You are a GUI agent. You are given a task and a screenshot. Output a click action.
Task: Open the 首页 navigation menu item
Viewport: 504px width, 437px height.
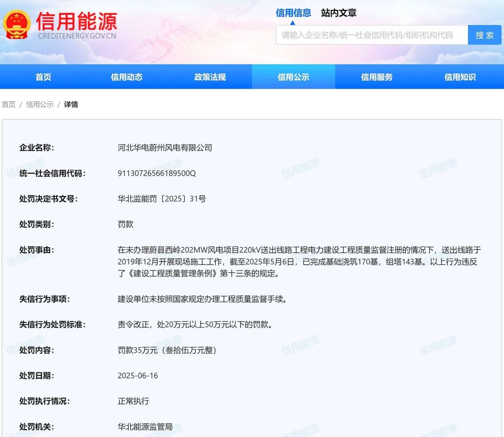coord(43,77)
